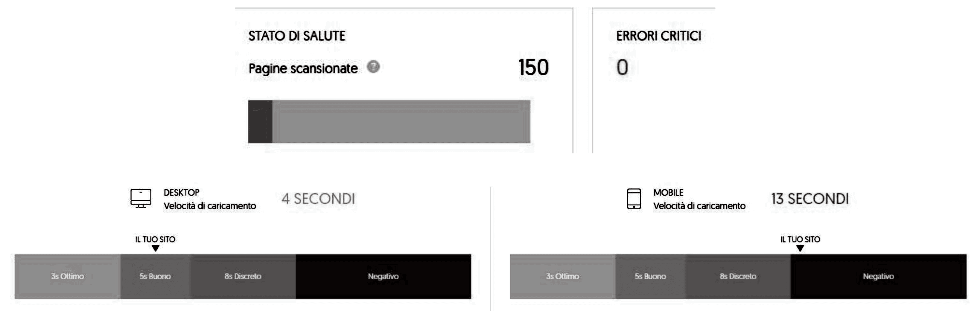The height and width of the screenshot is (311, 980).
Task: Click the mobile Negativo segment
Action: click(878, 276)
